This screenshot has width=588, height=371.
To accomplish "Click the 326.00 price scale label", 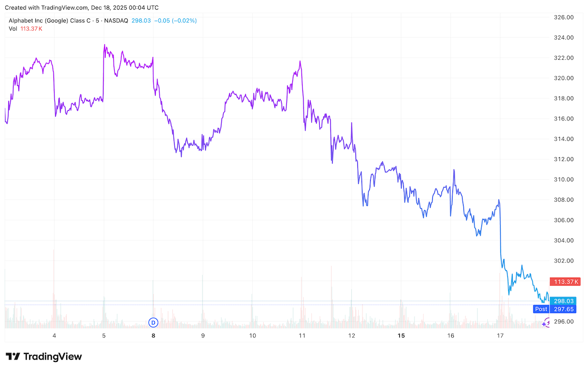I will [x=564, y=17].
